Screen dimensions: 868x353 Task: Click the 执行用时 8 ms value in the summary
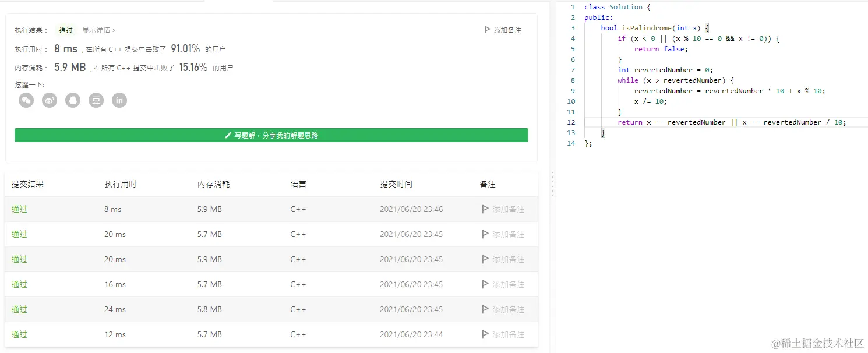(66, 49)
